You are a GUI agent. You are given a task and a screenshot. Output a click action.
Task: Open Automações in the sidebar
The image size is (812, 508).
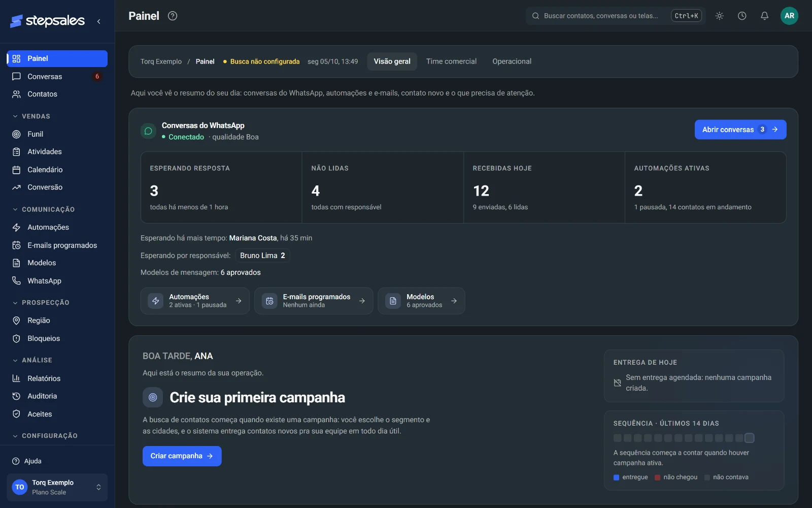click(x=57, y=227)
